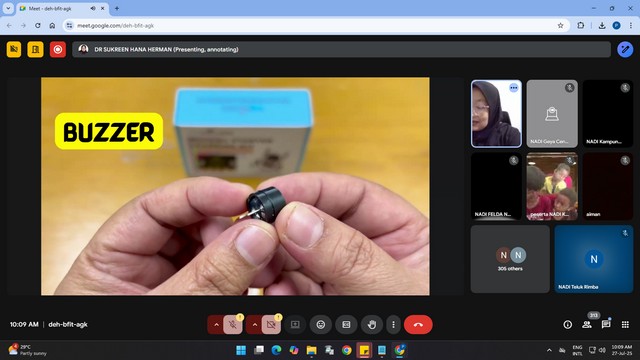Viewport: 640px width, 360px height.
Task: Open File Explorer from the taskbar
Action: pos(312,350)
